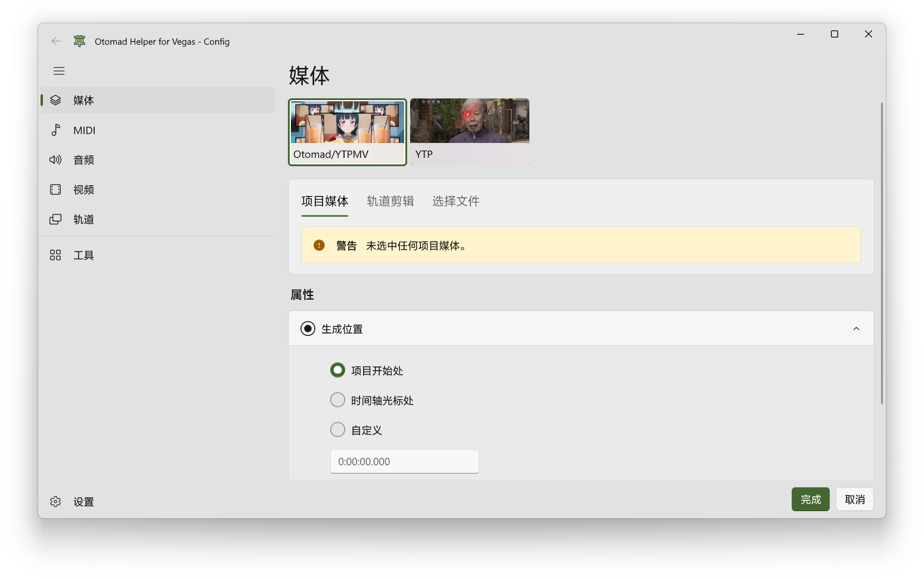Click the 警告 bold label
The image size is (924, 579).
click(346, 245)
